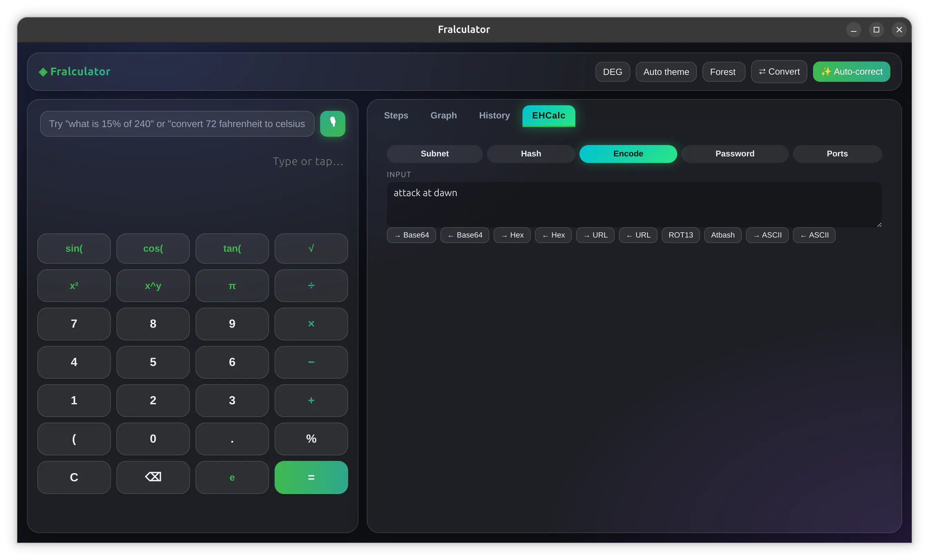Screen dimensions: 929x560
Task: Click the percent key
Action: (311, 439)
